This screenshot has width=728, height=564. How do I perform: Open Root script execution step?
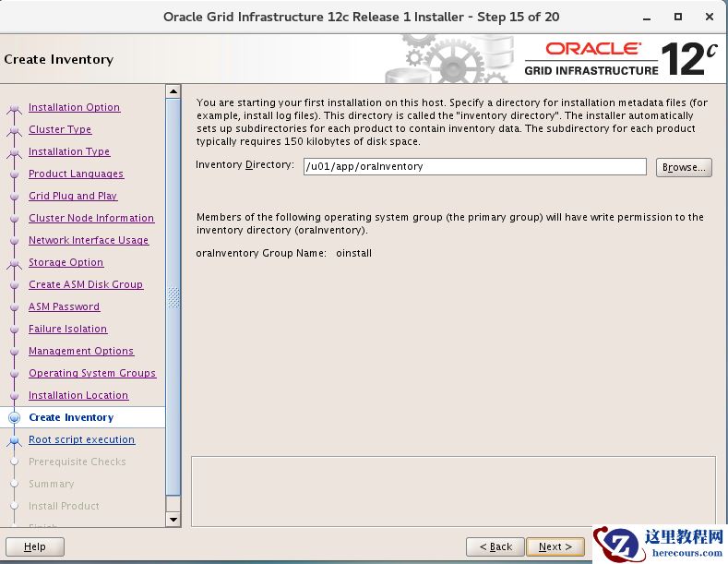pyautogui.click(x=82, y=439)
